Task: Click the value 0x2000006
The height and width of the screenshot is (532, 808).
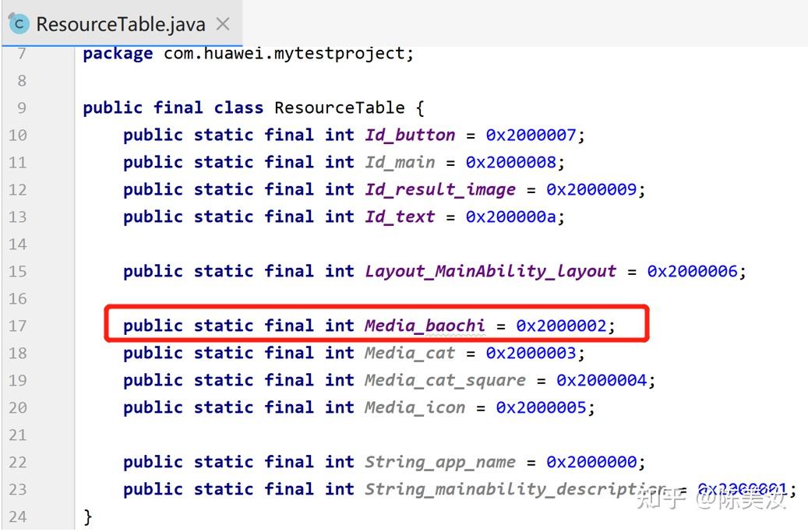Action: coord(693,271)
